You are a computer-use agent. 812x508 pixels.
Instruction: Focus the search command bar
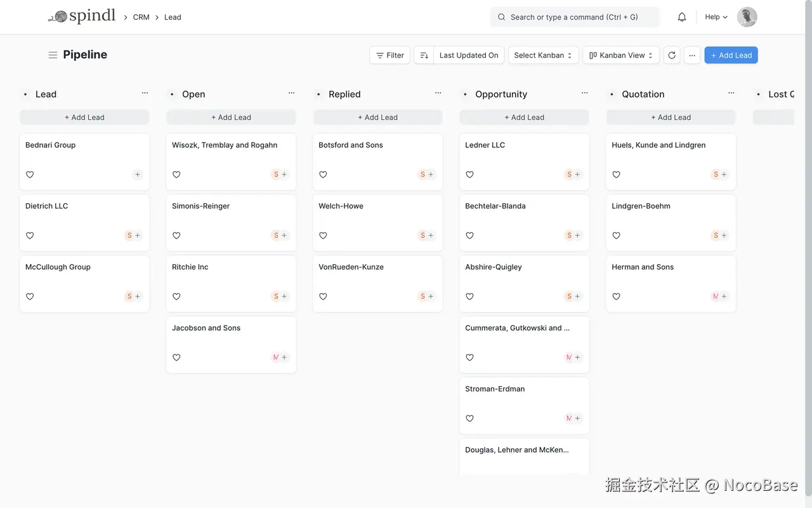point(574,17)
